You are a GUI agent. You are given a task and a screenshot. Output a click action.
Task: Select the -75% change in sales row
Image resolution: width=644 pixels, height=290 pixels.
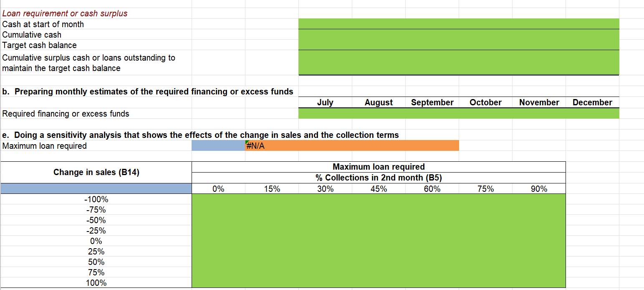[x=96, y=210]
